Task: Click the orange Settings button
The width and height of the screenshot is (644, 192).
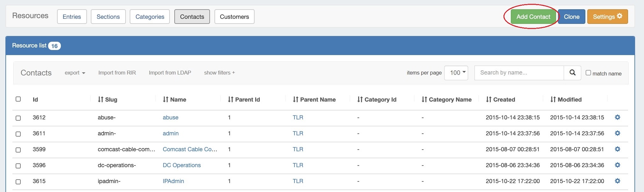Action: [x=607, y=17]
